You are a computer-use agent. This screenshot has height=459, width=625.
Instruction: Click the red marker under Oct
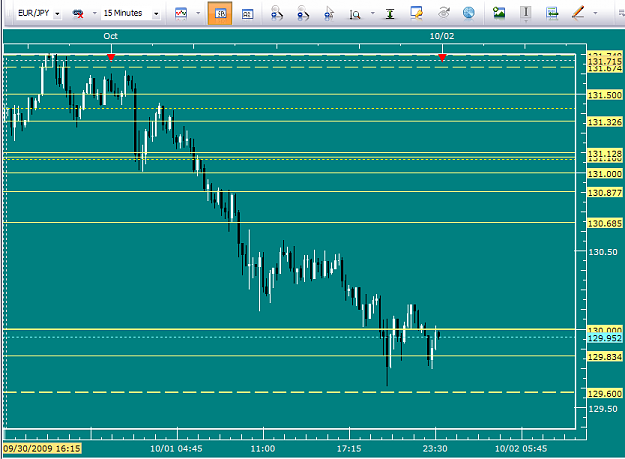(111, 58)
